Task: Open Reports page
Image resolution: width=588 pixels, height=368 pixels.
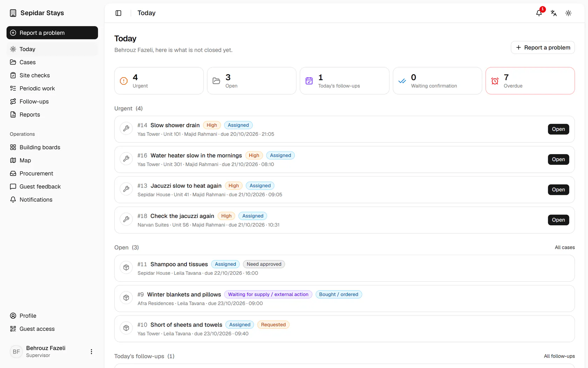Action: coord(52,115)
